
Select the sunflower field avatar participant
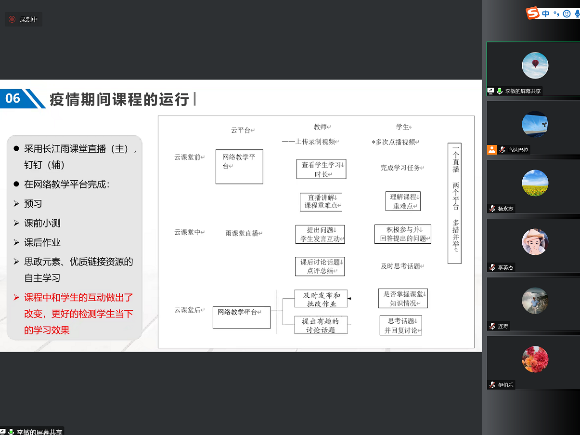tap(535, 183)
